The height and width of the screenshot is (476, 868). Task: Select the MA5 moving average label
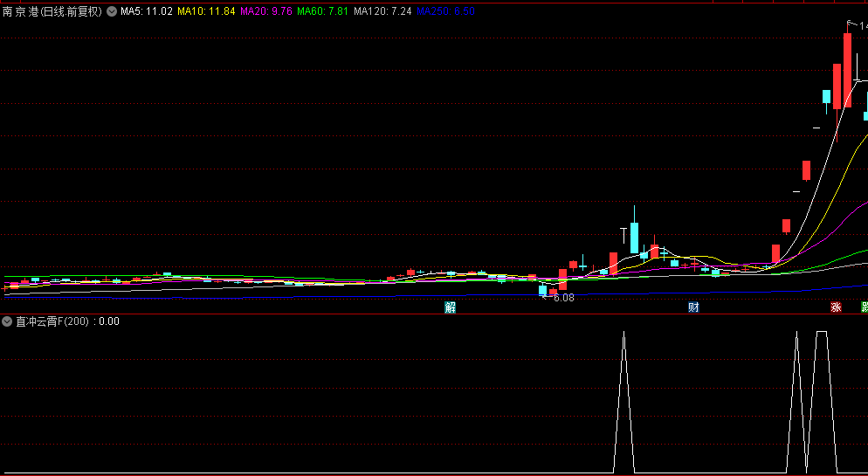(x=146, y=12)
